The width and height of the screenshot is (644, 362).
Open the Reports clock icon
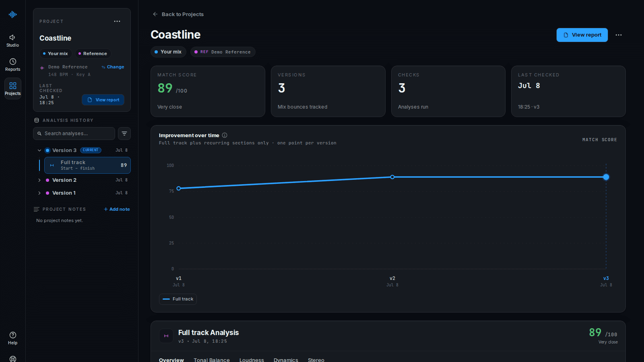(x=13, y=62)
